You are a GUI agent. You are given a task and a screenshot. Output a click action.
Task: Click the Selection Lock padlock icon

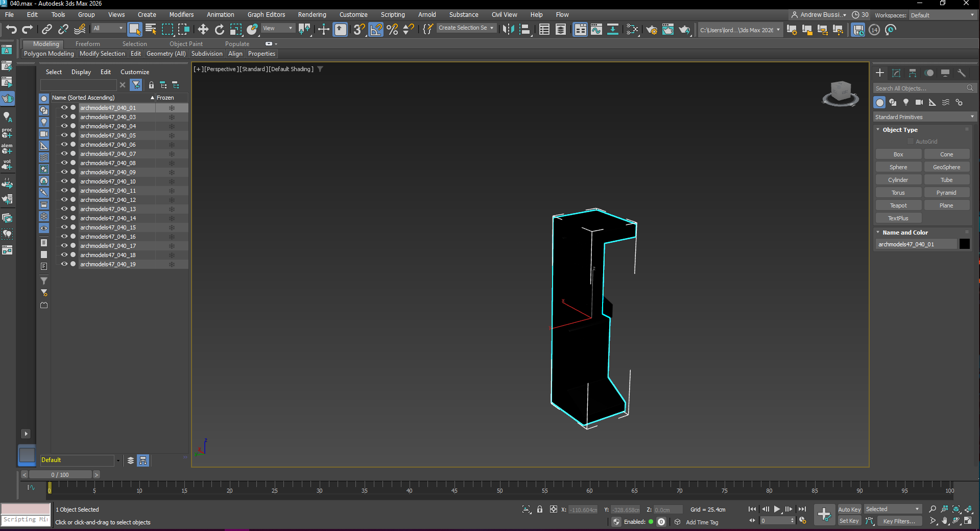pos(540,509)
